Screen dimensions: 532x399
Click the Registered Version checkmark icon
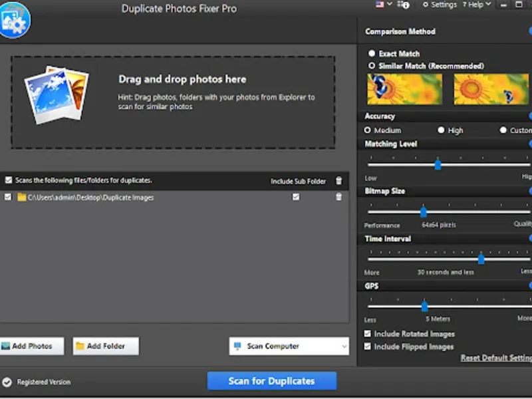click(7, 382)
